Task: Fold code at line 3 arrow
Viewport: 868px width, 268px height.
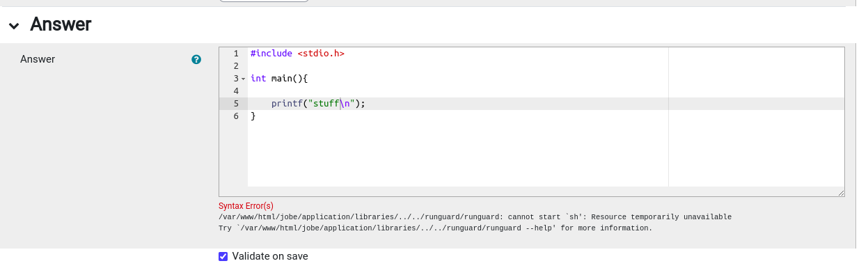Action: coord(243,79)
